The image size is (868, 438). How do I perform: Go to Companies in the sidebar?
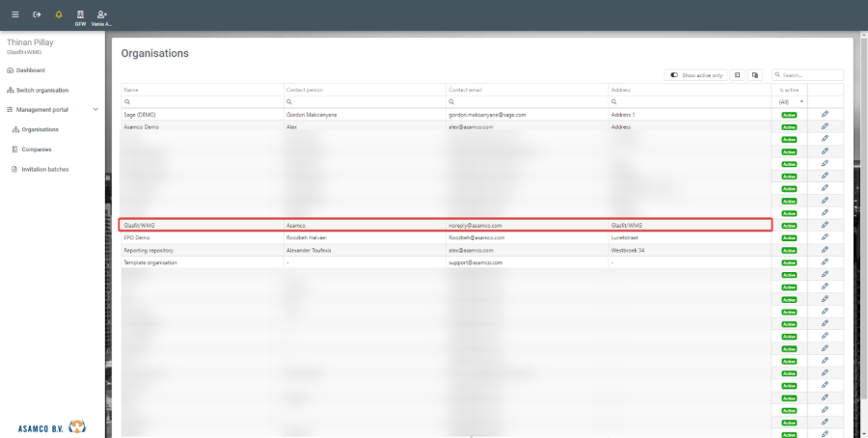click(x=37, y=150)
